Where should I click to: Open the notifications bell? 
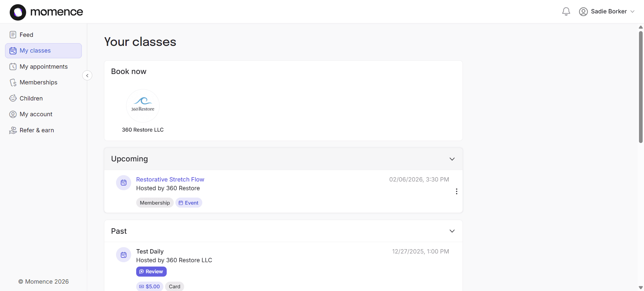[x=566, y=11]
